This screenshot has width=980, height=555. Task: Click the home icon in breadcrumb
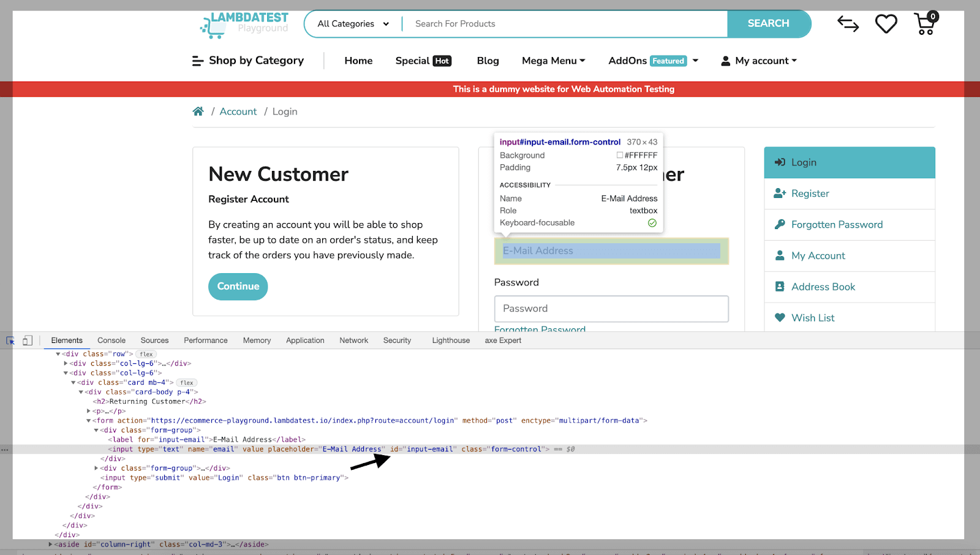coord(198,111)
